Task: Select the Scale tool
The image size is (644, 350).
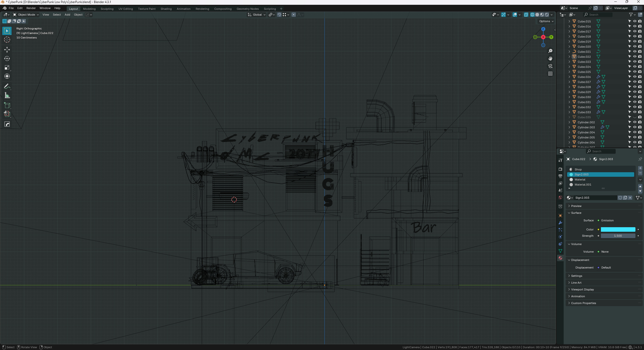Action: [7, 67]
